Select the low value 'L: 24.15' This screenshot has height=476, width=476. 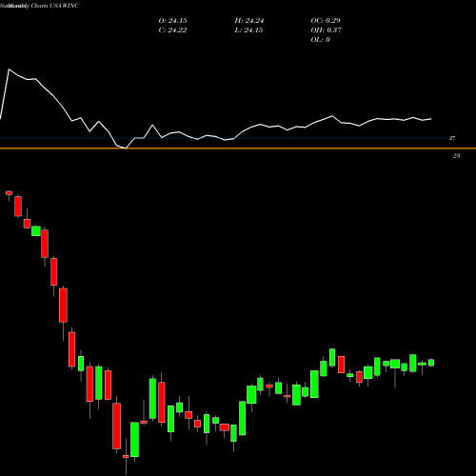click(x=248, y=30)
